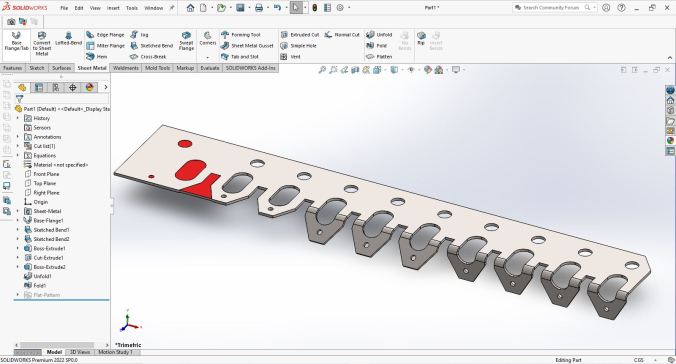
Task: Select the Base Flange/Tab tool
Action: click(x=16, y=41)
